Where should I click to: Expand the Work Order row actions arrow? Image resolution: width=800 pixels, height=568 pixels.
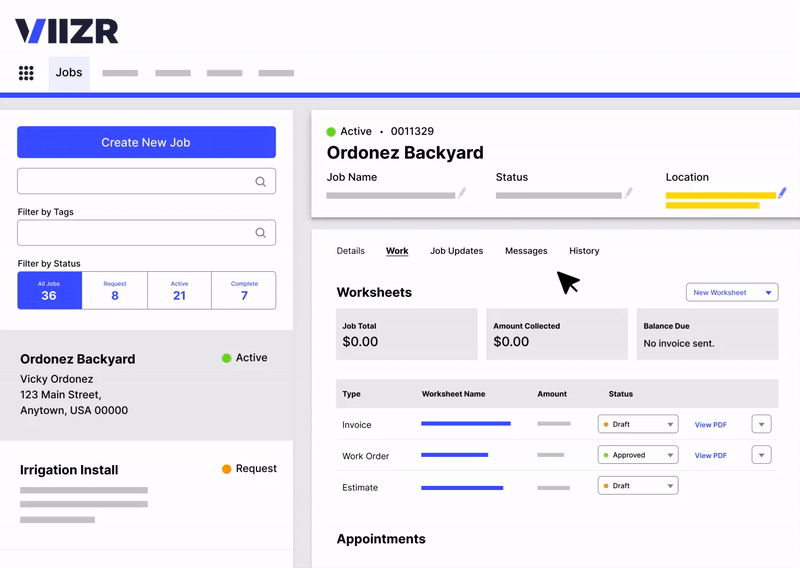[x=762, y=455]
